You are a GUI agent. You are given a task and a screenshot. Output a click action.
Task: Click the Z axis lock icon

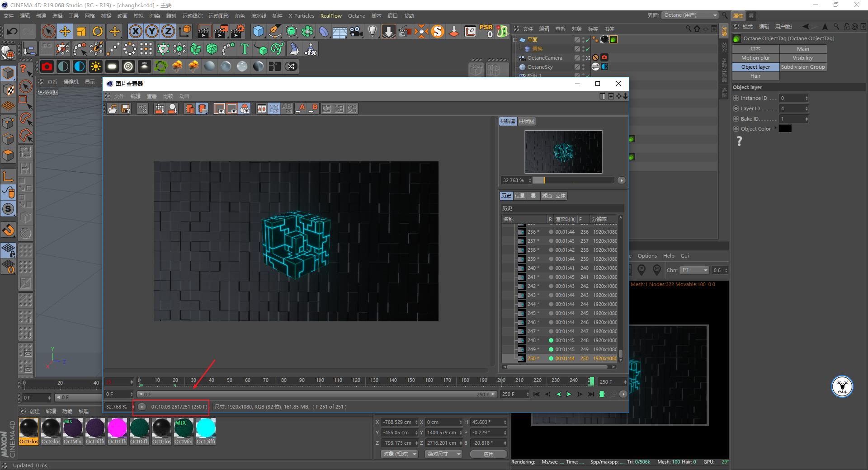168,31
